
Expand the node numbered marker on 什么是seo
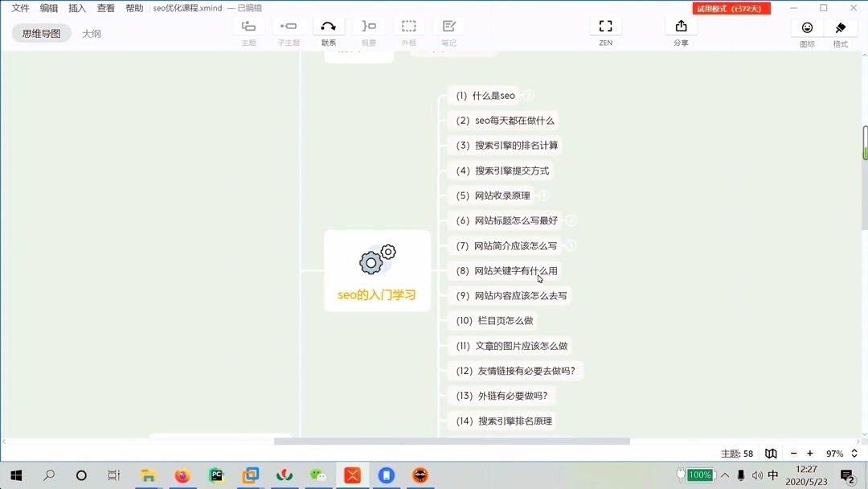(527, 94)
